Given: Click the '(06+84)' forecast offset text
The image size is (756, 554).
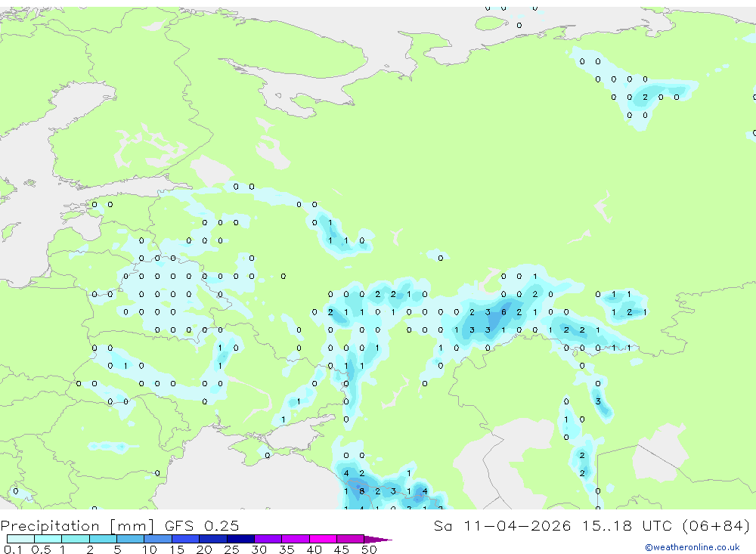Looking at the screenshot, I should (717, 525).
